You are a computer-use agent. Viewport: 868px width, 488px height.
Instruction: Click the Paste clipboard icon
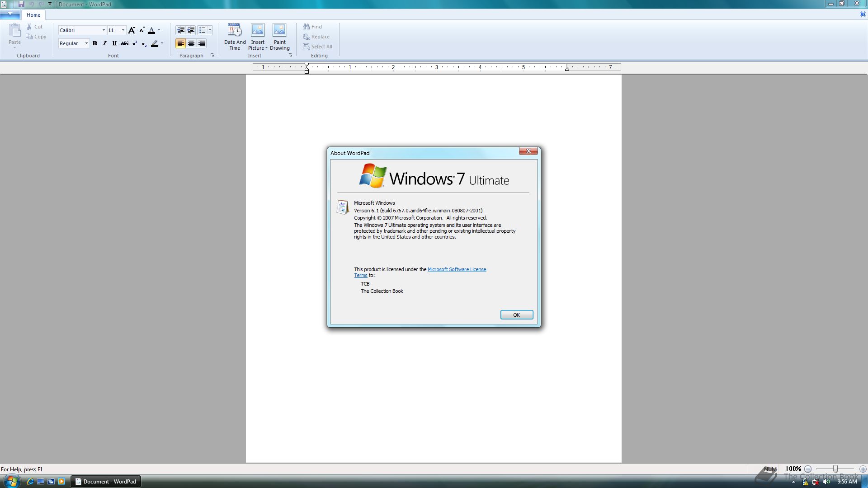tap(14, 31)
